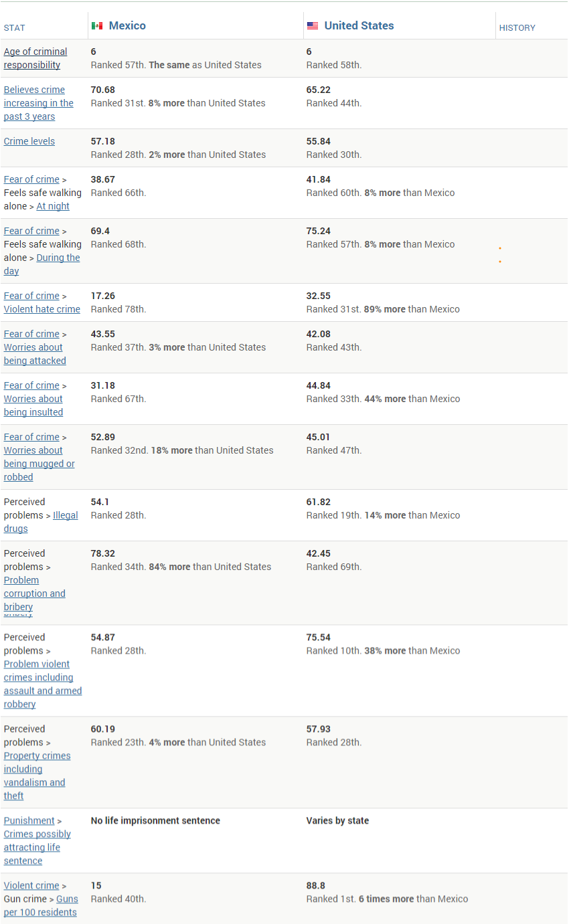Open the United States country link
The height and width of the screenshot is (924, 569).
359,26
